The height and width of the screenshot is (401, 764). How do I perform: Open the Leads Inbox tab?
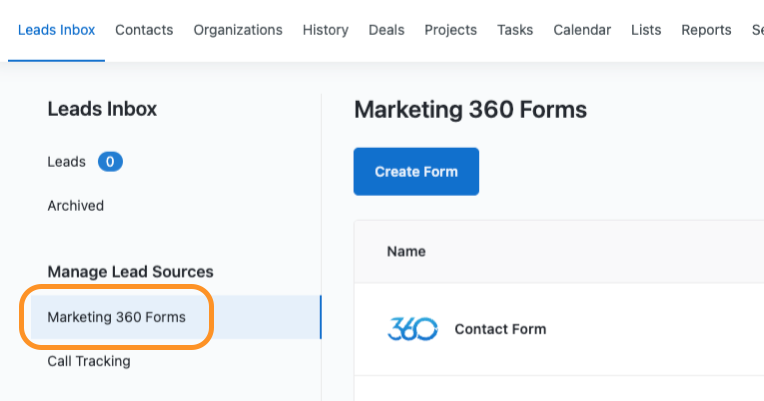[x=57, y=30]
